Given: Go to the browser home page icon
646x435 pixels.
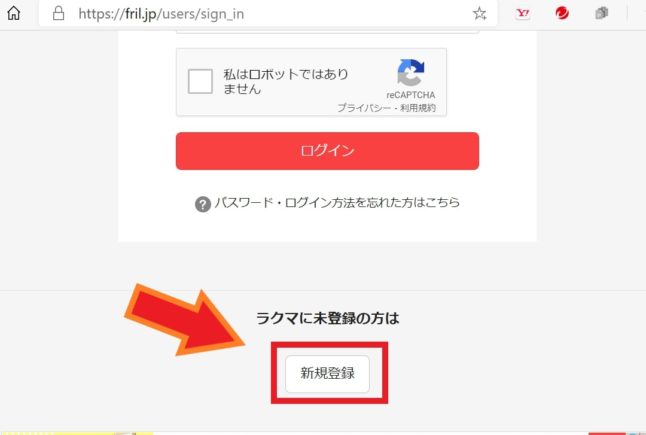Looking at the screenshot, I should click(14, 12).
